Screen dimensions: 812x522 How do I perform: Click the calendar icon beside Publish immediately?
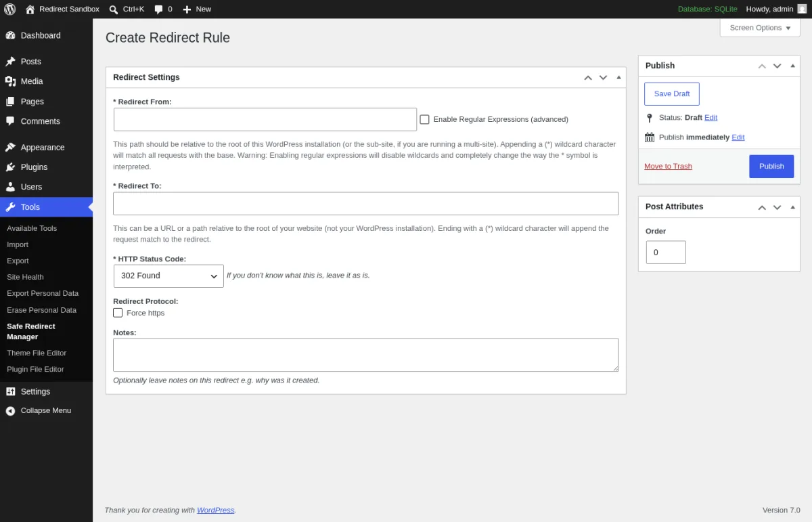[650, 137]
